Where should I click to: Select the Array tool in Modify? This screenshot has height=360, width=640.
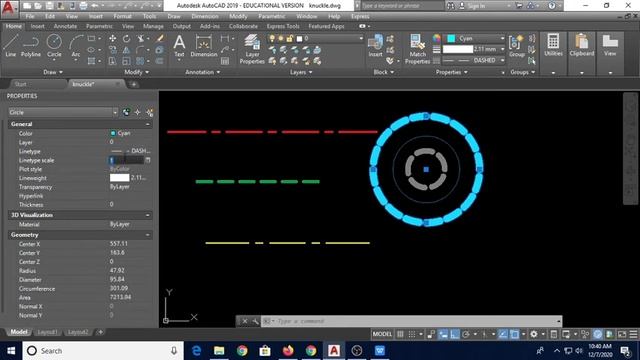pos(141,61)
